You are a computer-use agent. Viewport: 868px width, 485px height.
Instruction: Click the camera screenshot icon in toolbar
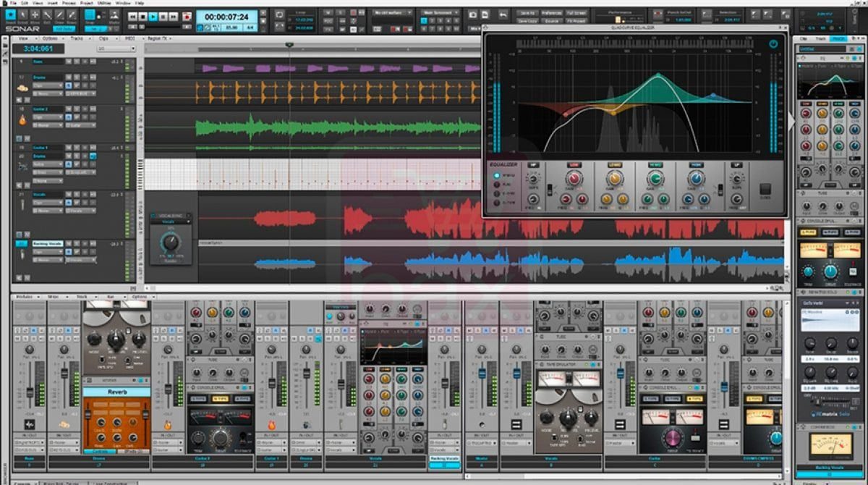pyautogui.click(x=472, y=14)
